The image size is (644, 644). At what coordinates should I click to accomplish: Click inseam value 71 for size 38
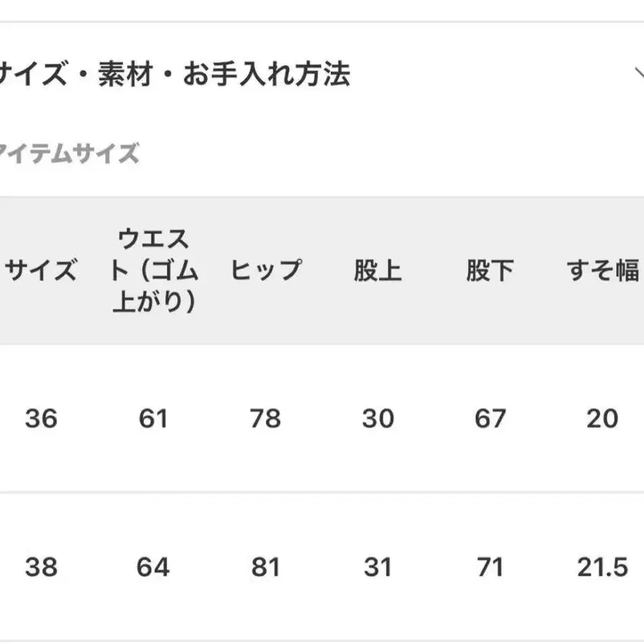[490, 567]
